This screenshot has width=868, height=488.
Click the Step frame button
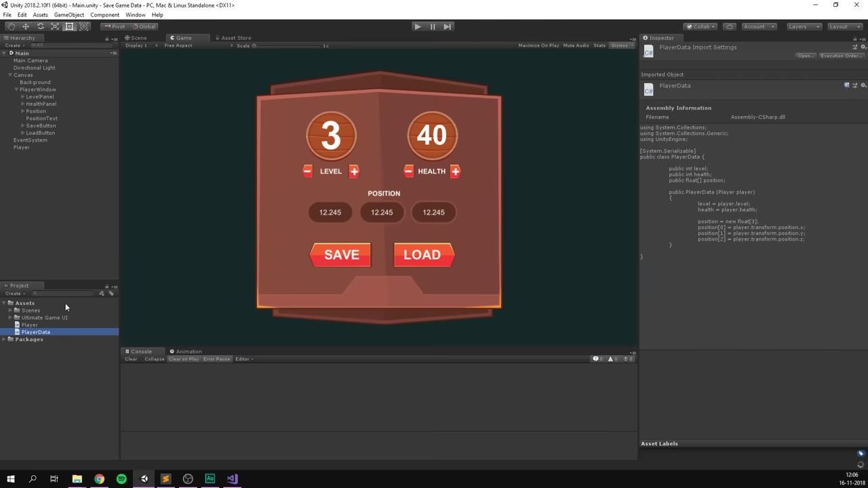pyautogui.click(x=447, y=26)
